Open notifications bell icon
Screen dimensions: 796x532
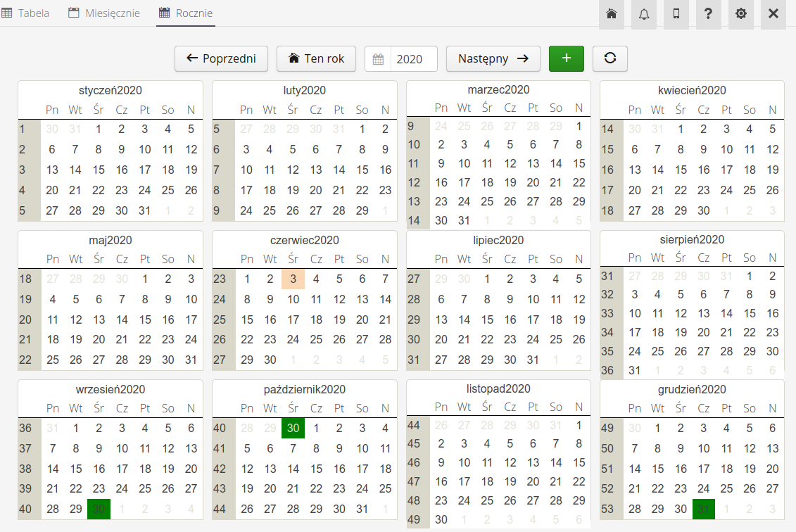click(644, 14)
